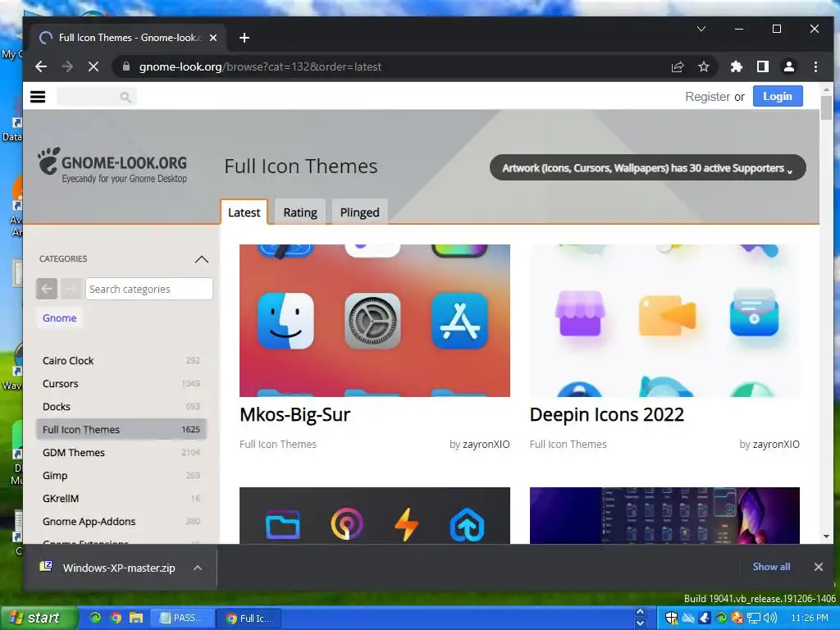
Task: Switch to the PASS... taskbar window
Action: click(181, 619)
